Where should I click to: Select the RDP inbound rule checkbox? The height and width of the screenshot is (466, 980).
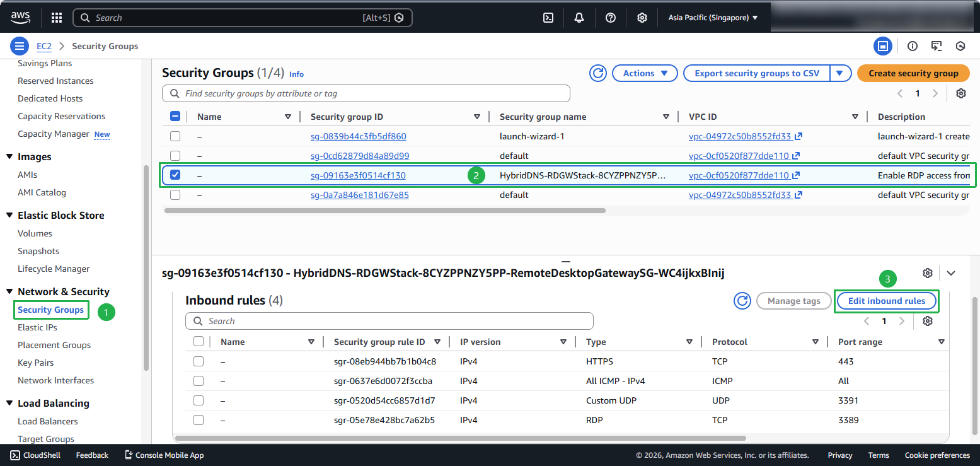pyautogui.click(x=199, y=420)
